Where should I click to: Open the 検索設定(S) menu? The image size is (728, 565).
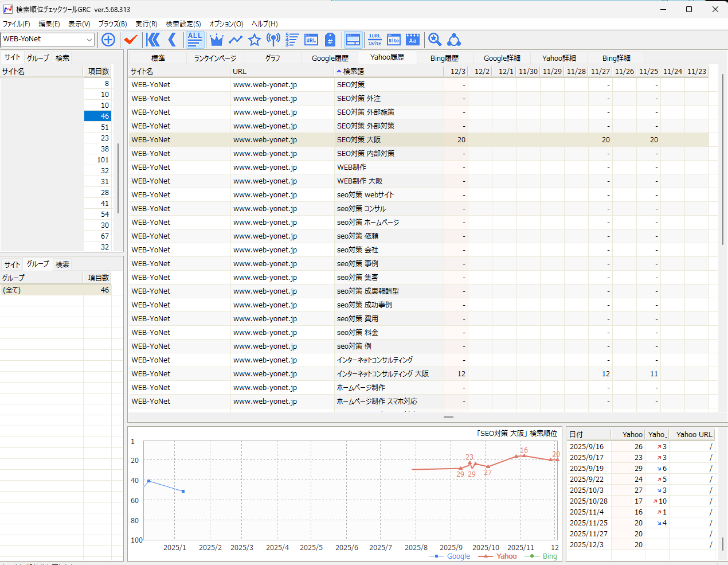[x=183, y=24]
